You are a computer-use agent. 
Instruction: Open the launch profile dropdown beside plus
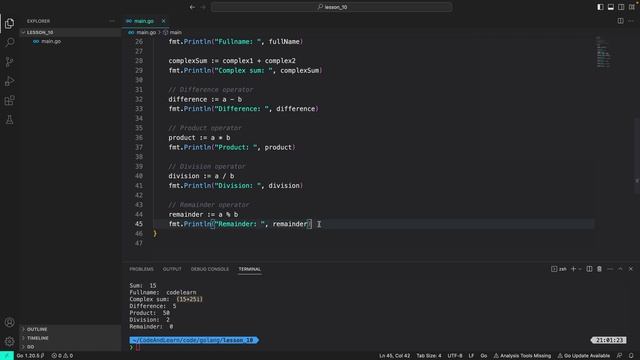point(580,269)
